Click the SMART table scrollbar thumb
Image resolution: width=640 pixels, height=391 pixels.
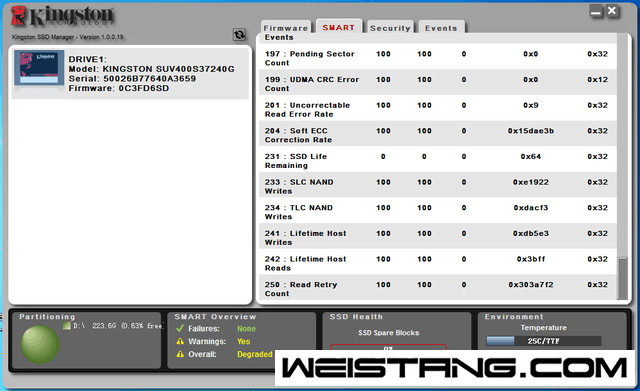click(x=622, y=278)
